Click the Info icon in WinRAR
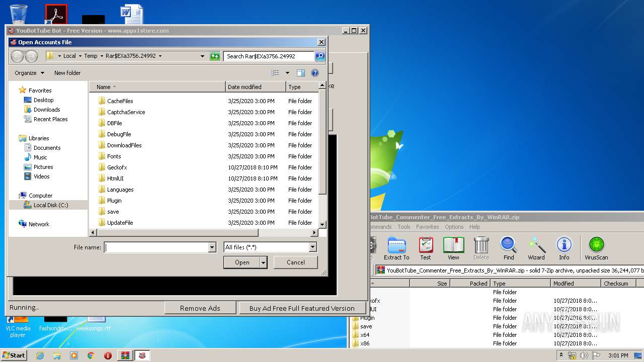Image resolution: width=644 pixels, height=362 pixels. 564,248
